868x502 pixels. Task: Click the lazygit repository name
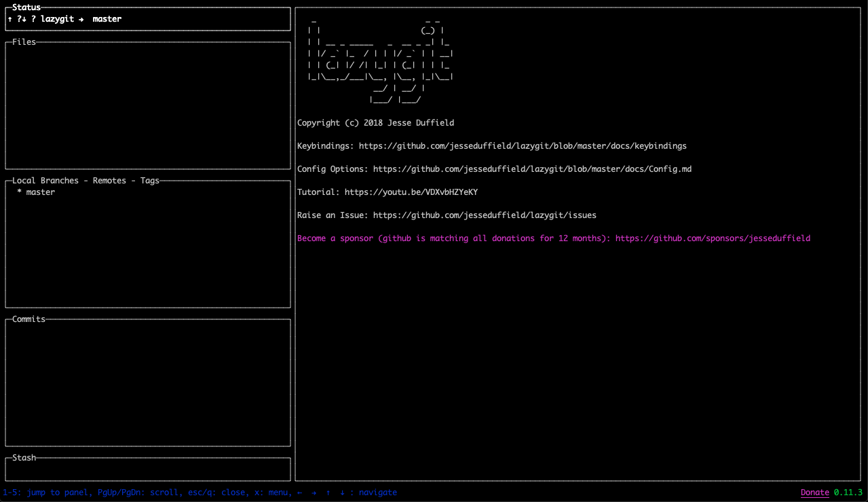pos(58,19)
